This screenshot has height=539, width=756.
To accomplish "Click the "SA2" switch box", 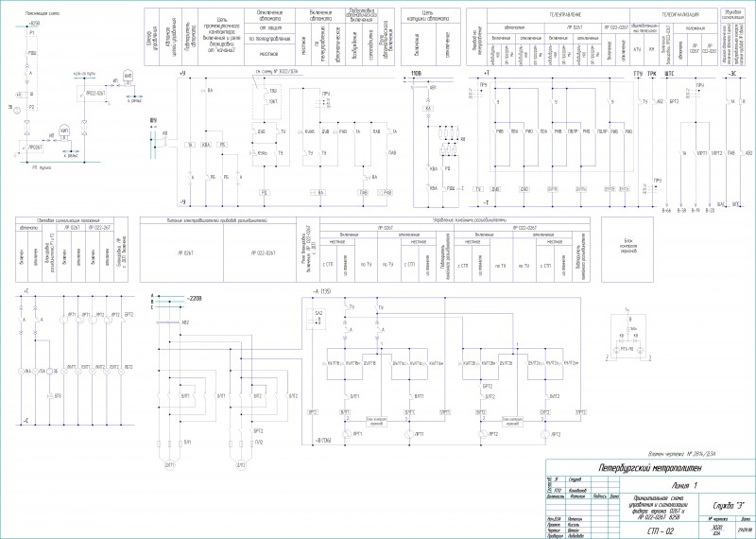I will 318,317.
